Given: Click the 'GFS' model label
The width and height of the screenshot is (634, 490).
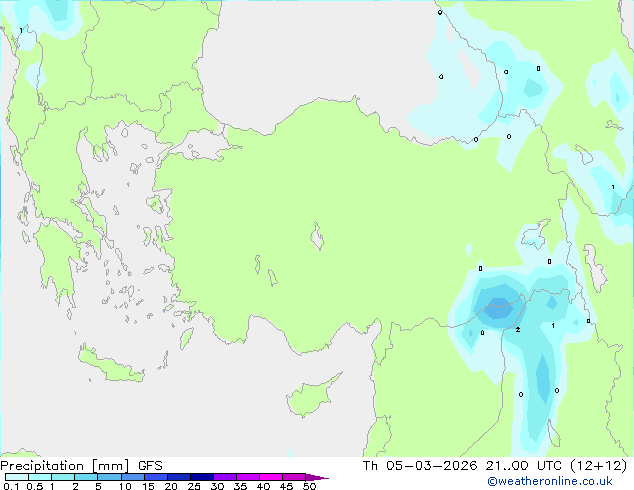Looking at the screenshot, I should [150, 466].
